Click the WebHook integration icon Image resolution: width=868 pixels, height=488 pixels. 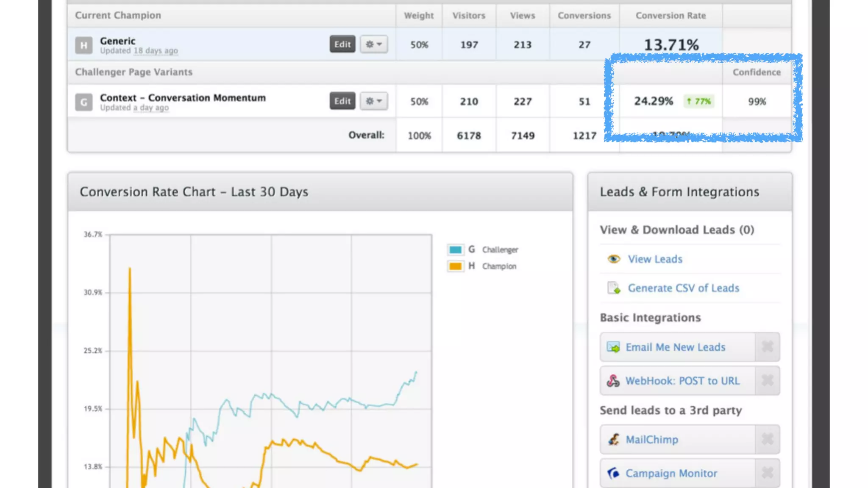(613, 381)
